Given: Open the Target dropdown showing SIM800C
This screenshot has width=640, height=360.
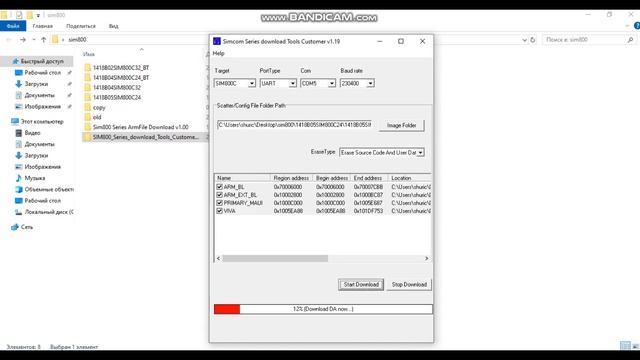Looking at the screenshot, I should (235, 83).
